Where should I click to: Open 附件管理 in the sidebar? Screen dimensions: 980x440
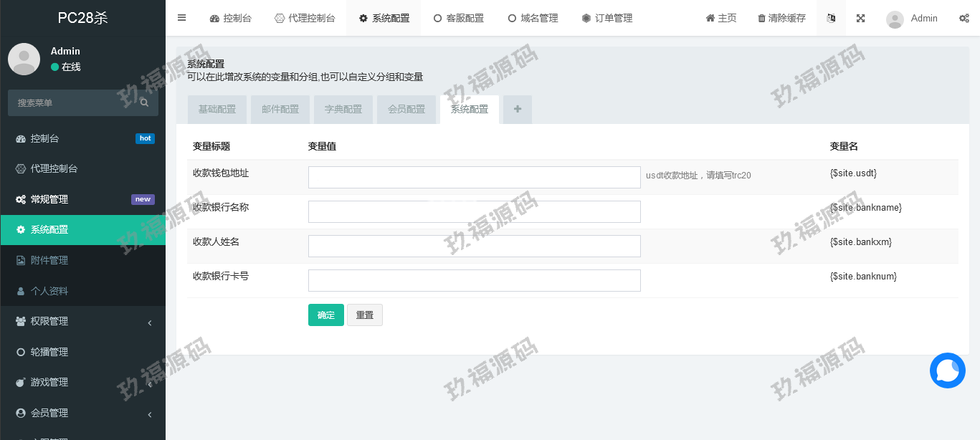coord(49,260)
